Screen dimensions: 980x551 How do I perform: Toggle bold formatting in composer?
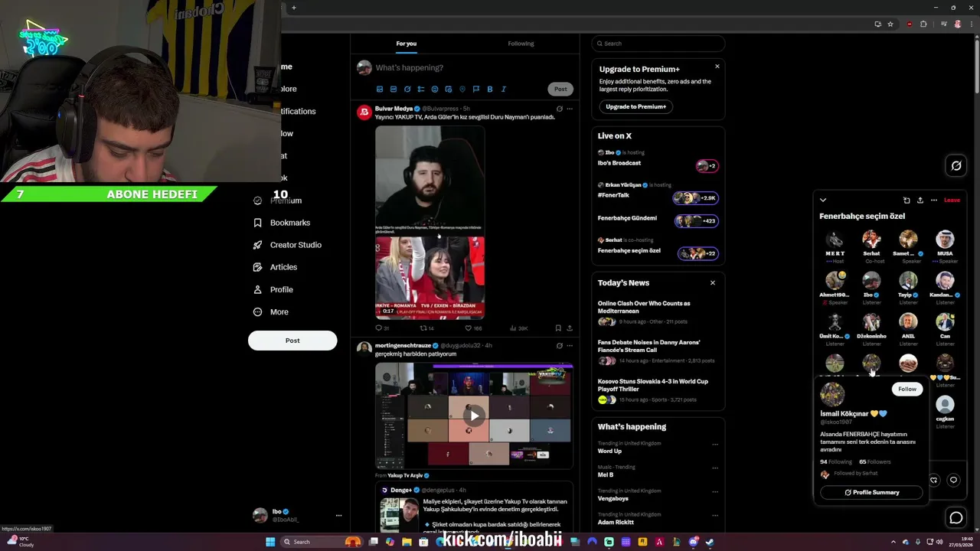(x=490, y=89)
